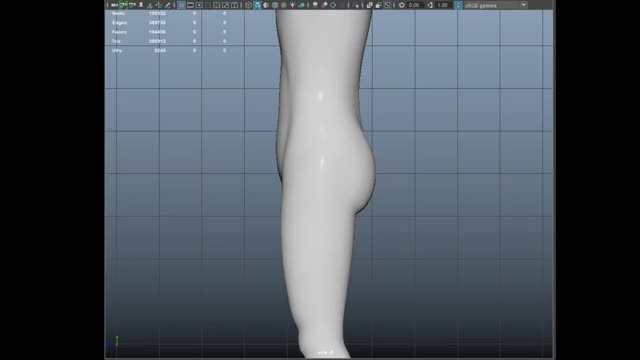Toggle the Motion Blur icon

click(x=324, y=5)
